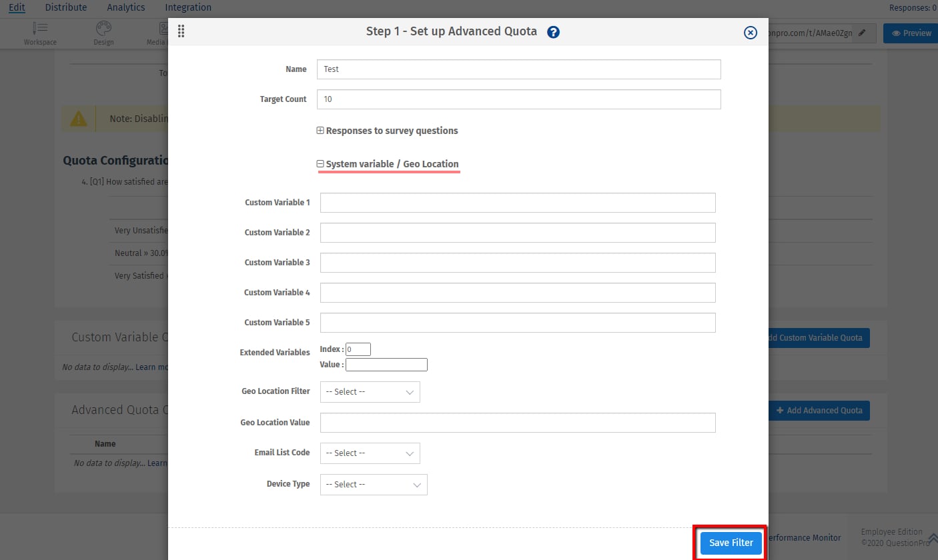Screen dimensions: 938x560
Task: Switch to the Analytics tab
Action: (x=125, y=7)
